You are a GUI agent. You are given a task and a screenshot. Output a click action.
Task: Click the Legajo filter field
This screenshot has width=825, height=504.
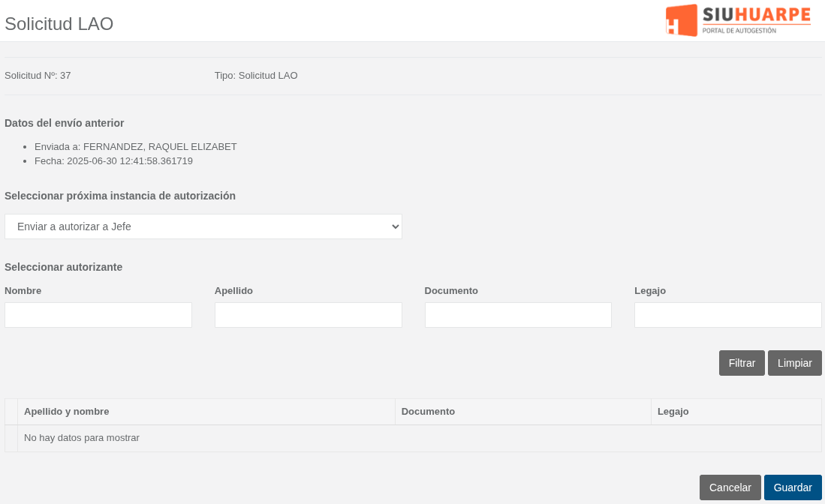pos(727,315)
